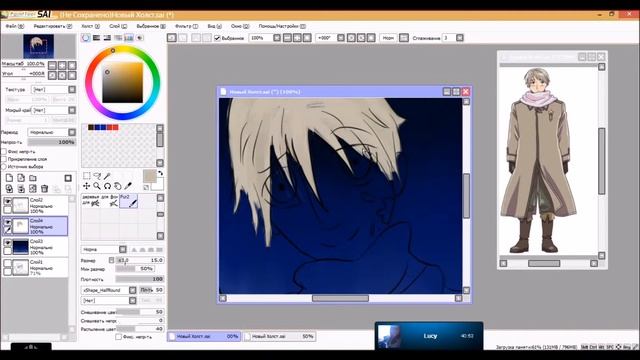Select the Move tool

tap(87, 186)
